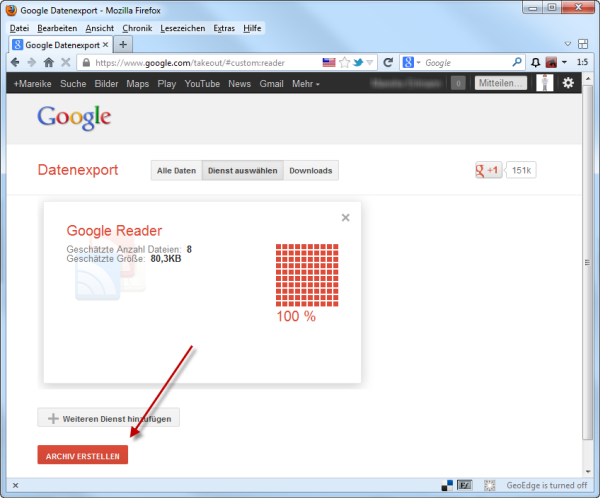Image resolution: width=600 pixels, height=498 pixels.
Task: Click the Google logo
Action: point(74,118)
